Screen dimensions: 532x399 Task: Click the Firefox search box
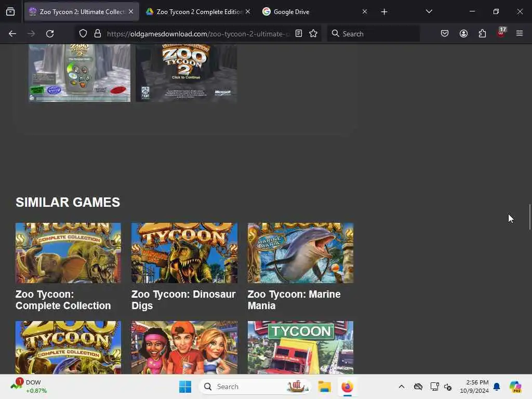pos(373,34)
